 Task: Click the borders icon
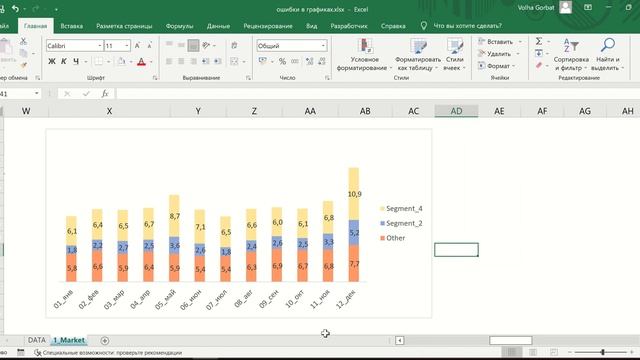98,62
